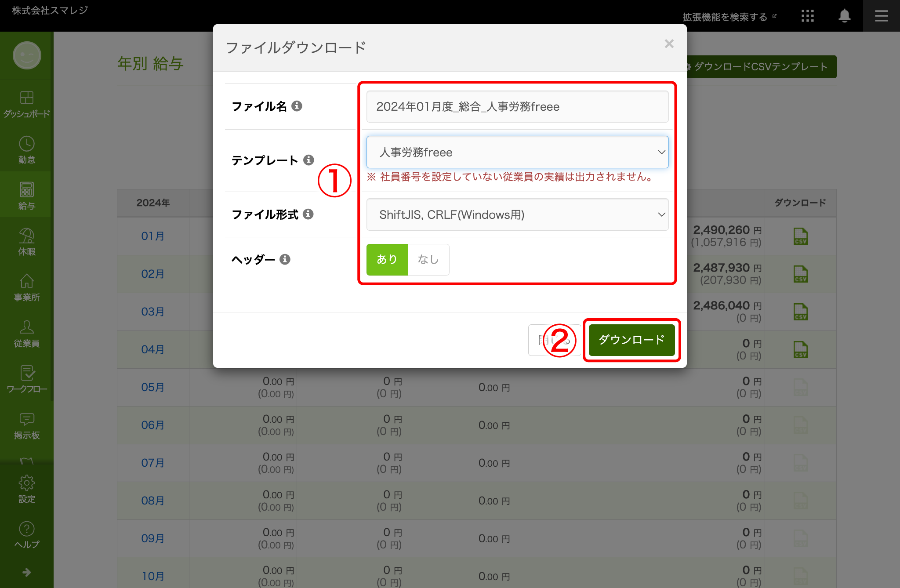Open the 拡張機能を検索する link

point(729,17)
